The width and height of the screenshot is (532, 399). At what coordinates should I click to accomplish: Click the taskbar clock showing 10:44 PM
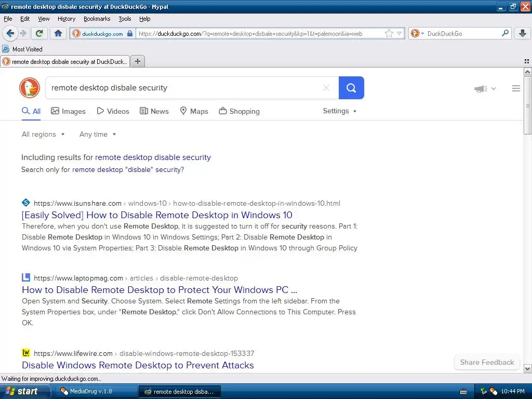513,391
